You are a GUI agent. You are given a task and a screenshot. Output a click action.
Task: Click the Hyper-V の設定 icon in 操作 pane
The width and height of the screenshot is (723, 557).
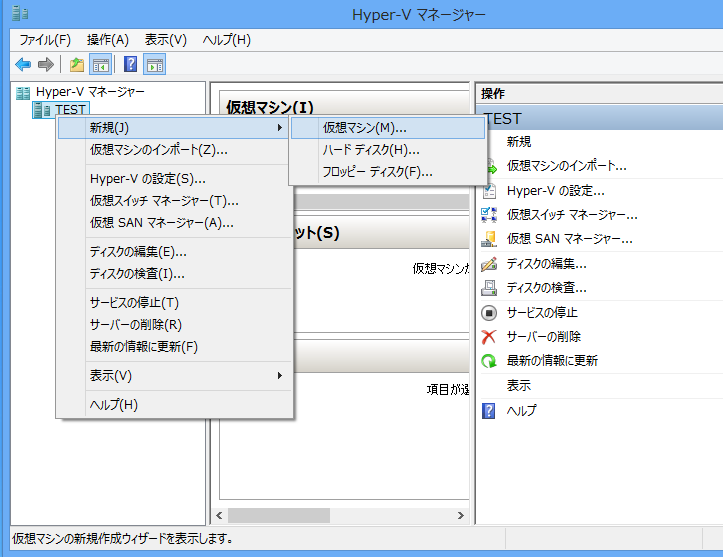(x=489, y=190)
